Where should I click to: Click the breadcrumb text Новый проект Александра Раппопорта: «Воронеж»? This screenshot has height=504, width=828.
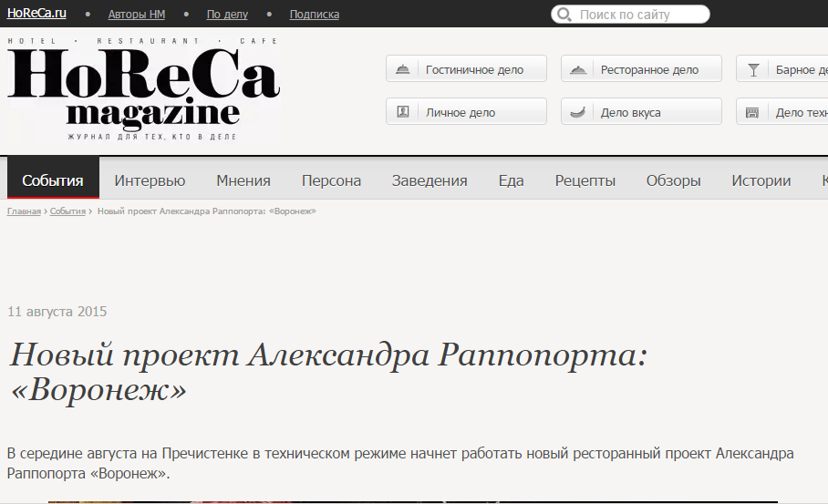tap(206, 211)
